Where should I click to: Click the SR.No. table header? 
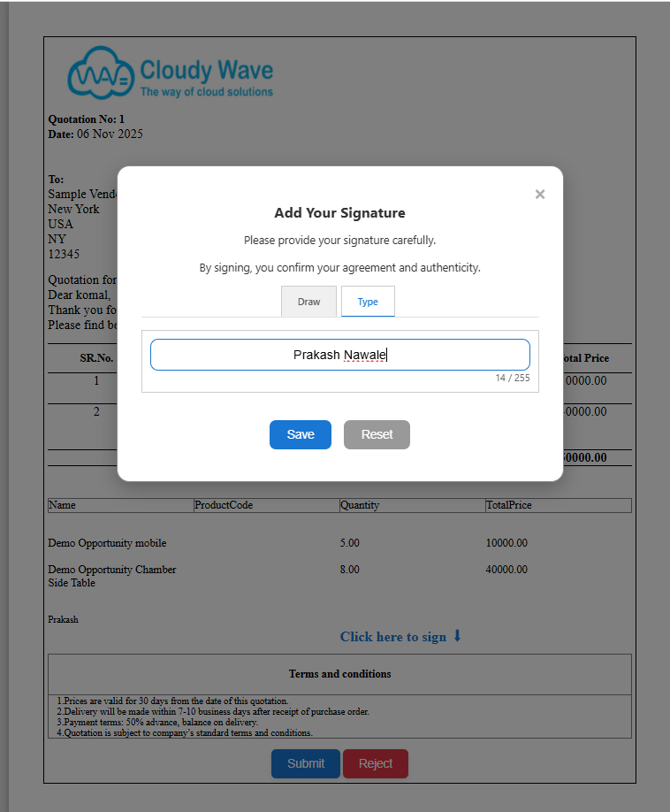pyautogui.click(x=96, y=358)
